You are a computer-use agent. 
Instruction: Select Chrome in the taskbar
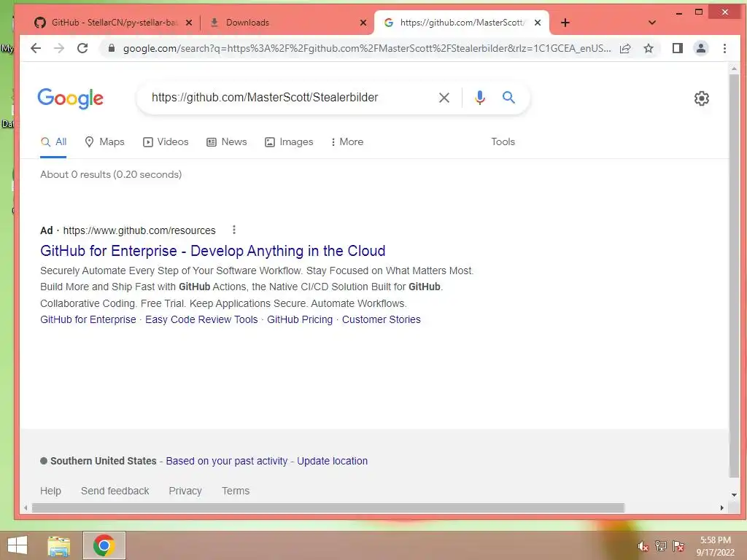[x=104, y=545]
